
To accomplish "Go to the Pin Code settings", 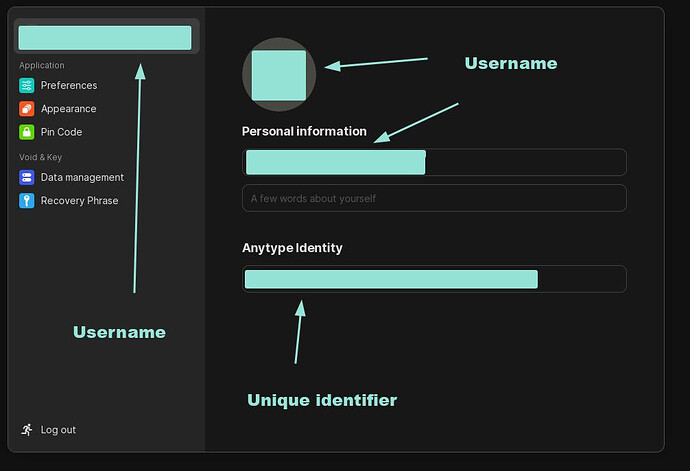I will pos(61,132).
